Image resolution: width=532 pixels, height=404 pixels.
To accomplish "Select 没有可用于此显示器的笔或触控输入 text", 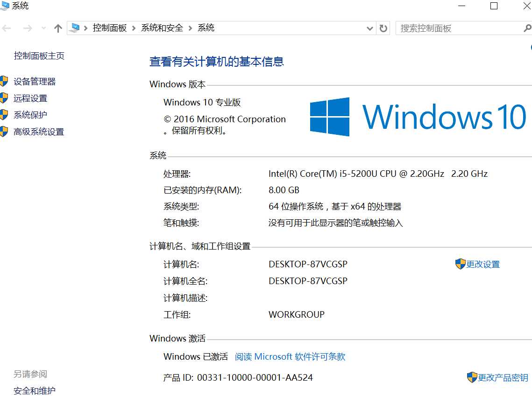I will coord(335,223).
